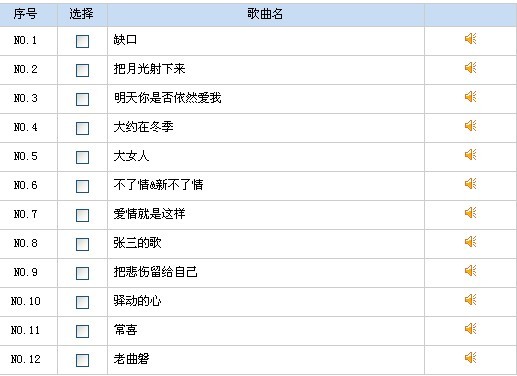Screen dimensions: 517x376
Task: Click song title 不了情&新不了情
Action: pyautogui.click(x=158, y=185)
